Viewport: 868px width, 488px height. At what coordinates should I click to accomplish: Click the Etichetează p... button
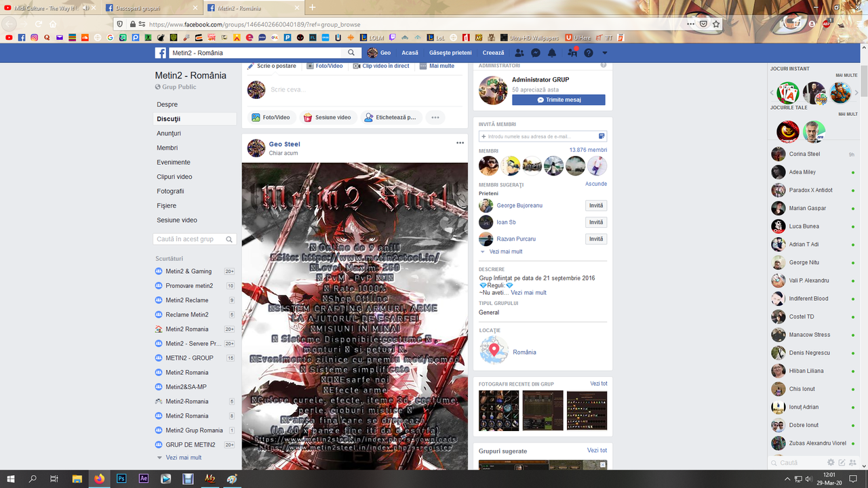(391, 117)
